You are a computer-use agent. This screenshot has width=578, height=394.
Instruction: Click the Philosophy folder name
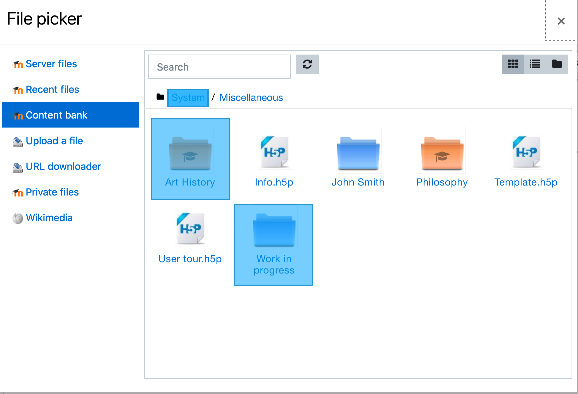[442, 182]
